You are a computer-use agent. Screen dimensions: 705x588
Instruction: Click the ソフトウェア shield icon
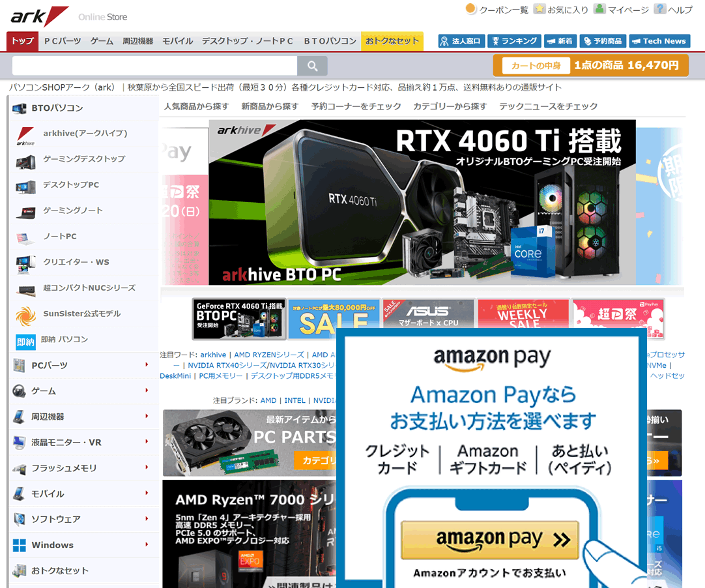point(20,519)
